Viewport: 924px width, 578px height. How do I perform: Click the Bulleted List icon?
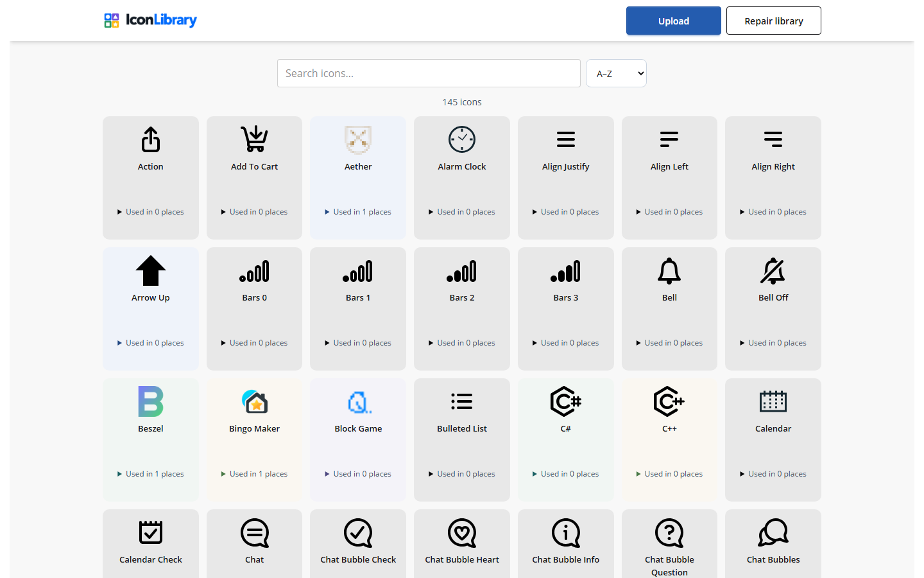pyautogui.click(x=462, y=401)
